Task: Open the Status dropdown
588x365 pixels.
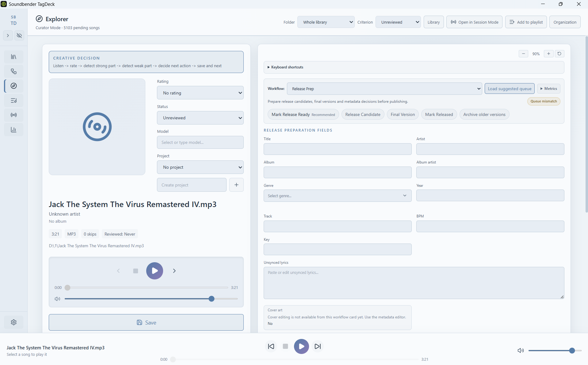Action: (x=200, y=118)
